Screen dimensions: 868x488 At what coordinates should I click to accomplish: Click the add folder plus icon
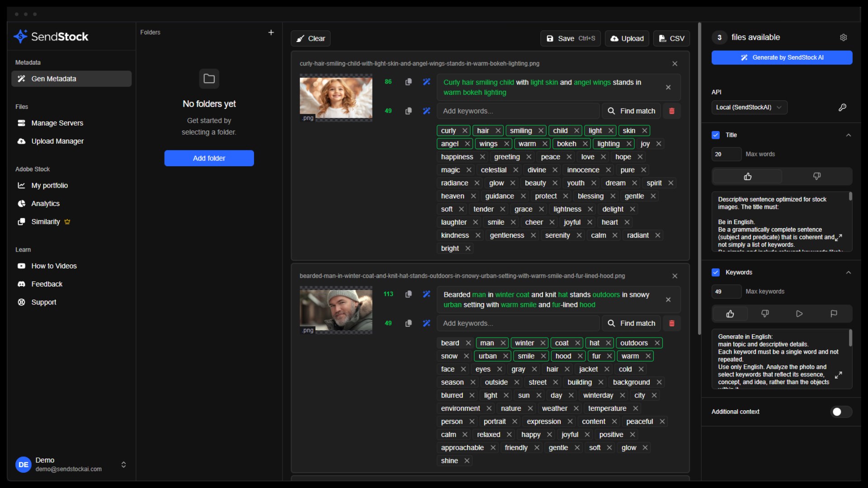271,33
